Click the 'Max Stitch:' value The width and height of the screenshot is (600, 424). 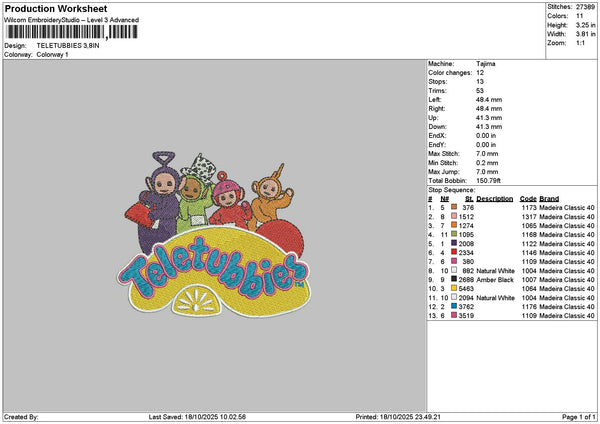[x=487, y=154]
